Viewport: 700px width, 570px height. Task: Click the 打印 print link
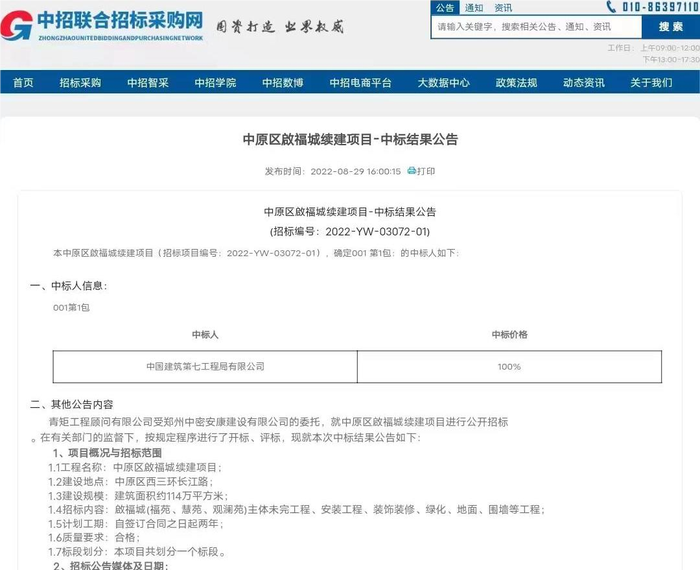pyautogui.click(x=426, y=171)
